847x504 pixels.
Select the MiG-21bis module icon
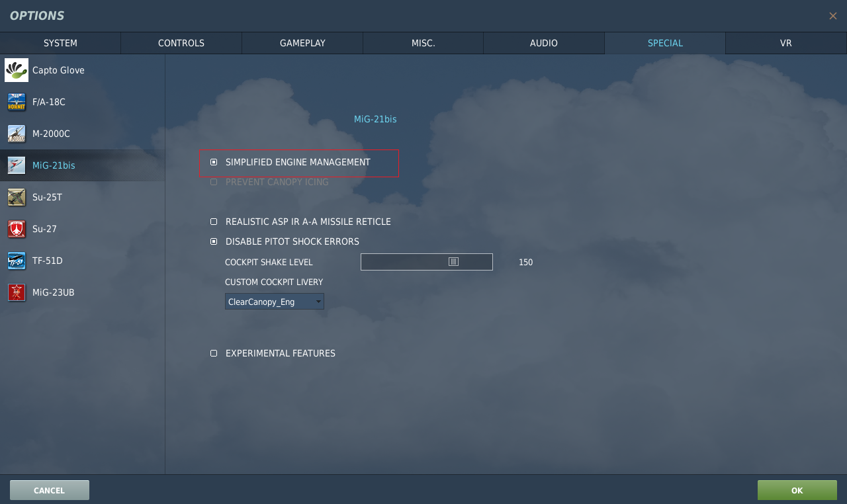pos(17,165)
